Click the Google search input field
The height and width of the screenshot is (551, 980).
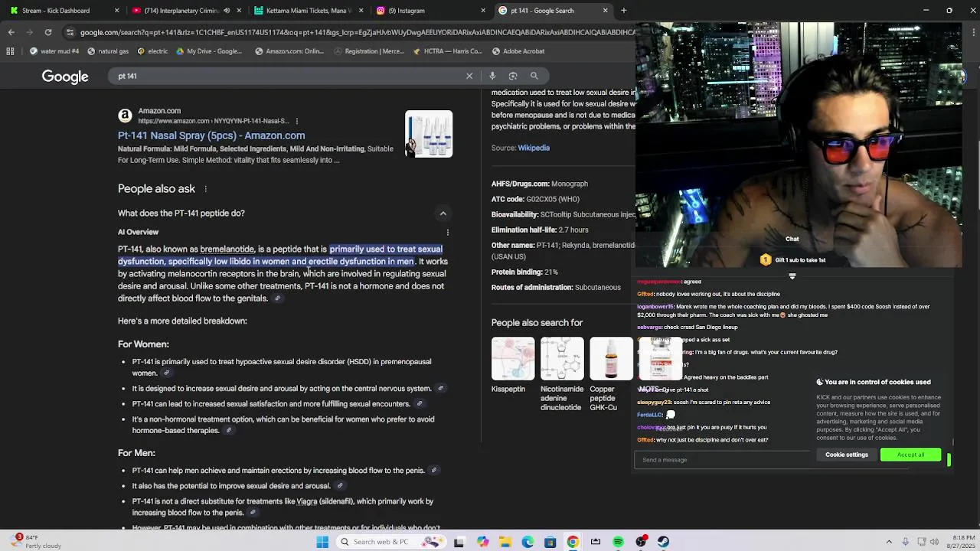click(x=287, y=76)
